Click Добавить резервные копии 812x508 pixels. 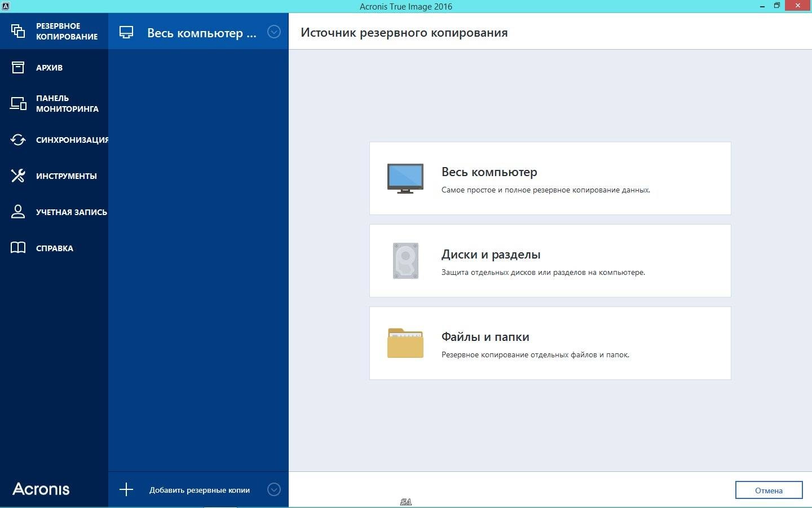[x=200, y=490]
